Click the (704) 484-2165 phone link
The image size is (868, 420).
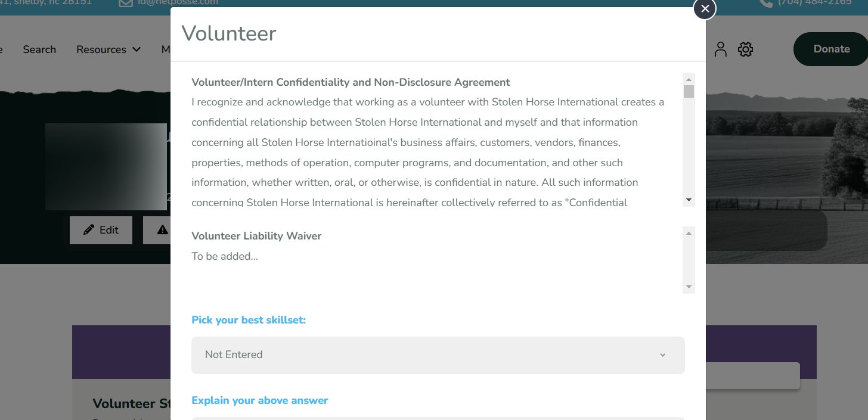[x=815, y=3]
